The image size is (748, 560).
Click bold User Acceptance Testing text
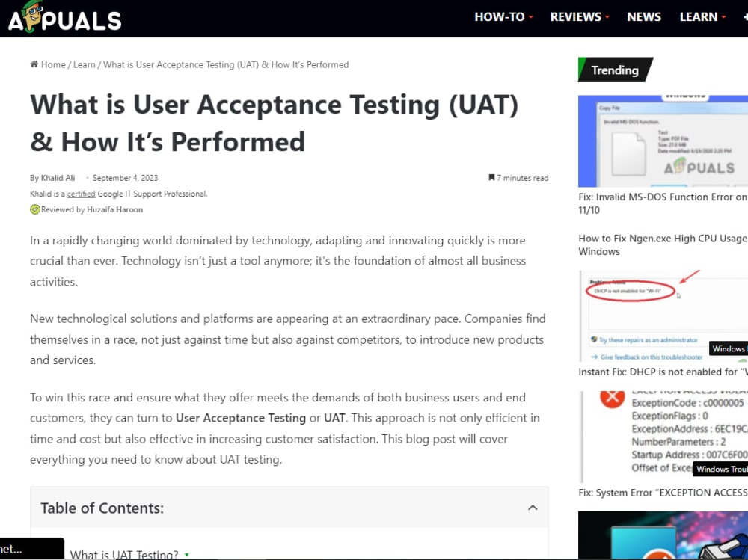point(241,418)
